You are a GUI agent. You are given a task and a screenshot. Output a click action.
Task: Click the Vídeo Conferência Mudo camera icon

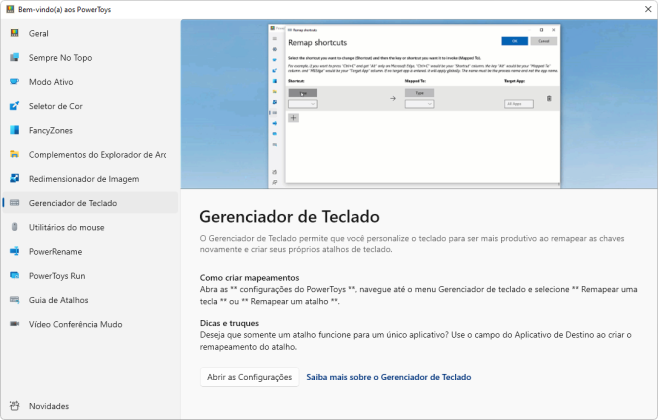coord(15,324)
